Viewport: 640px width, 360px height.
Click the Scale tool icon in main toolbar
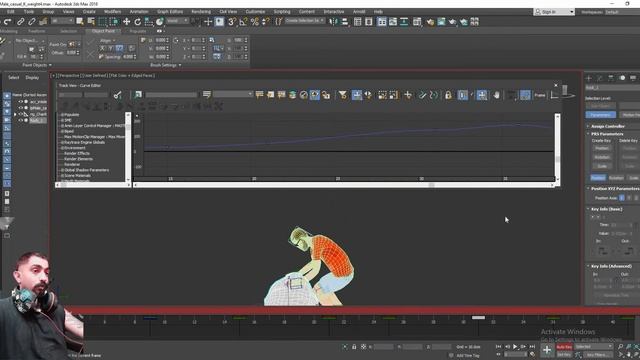149,22
